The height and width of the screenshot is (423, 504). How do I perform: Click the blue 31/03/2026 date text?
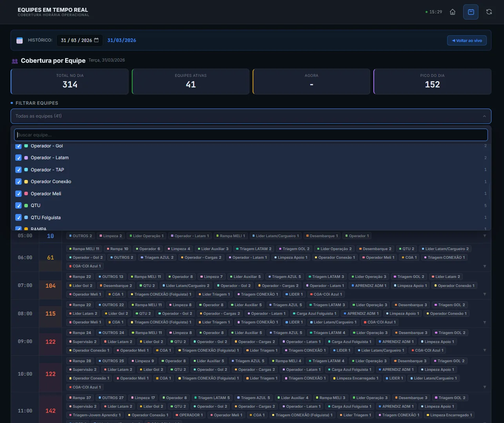point(122,40)
